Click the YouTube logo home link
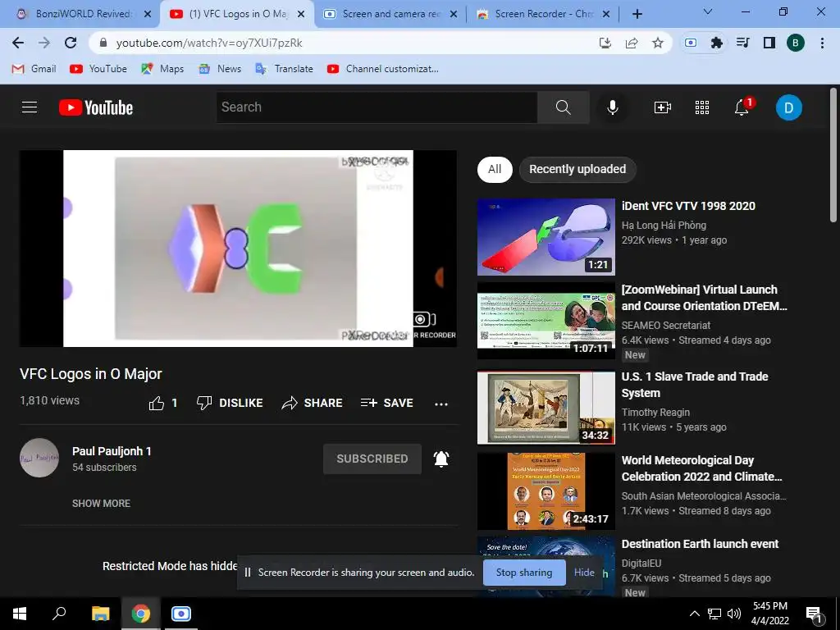The width and height of the screenshot is (840, 630). (96, 107)
